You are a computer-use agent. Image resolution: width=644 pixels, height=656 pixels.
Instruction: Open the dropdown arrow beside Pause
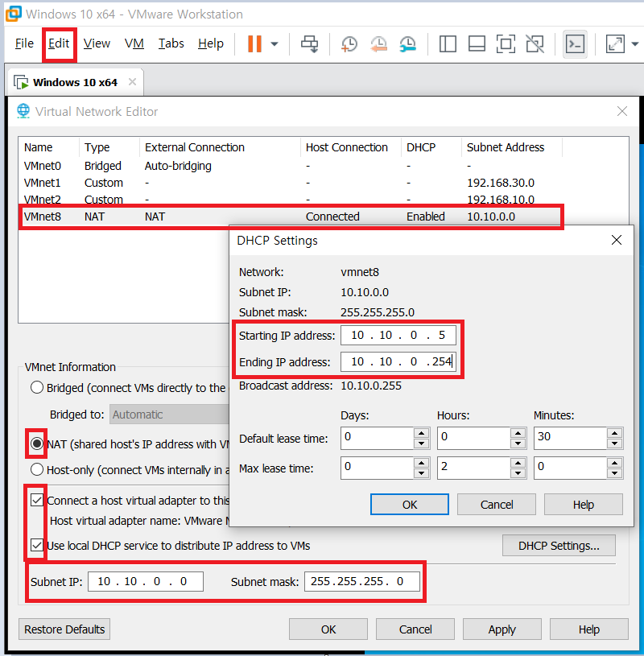[x=275, y=44]
